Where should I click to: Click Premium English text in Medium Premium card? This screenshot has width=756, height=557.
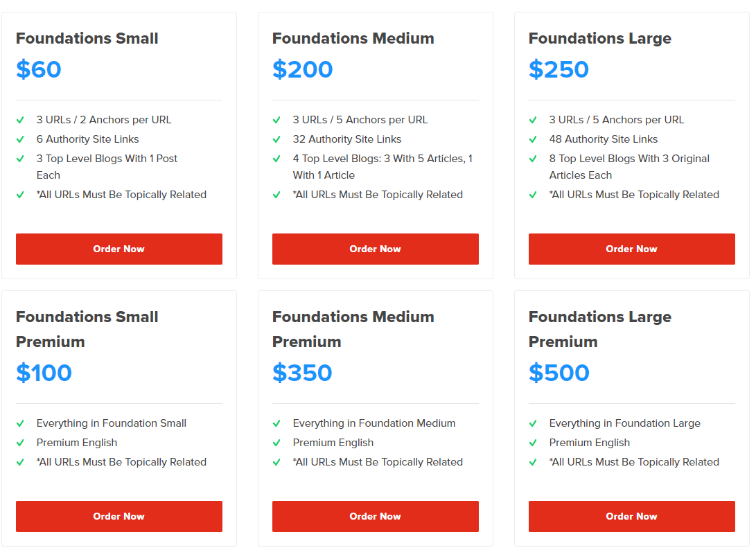point(333,442)
